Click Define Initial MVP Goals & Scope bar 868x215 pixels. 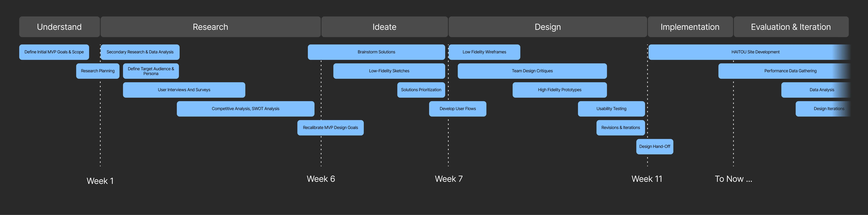[x=54, y=52]
